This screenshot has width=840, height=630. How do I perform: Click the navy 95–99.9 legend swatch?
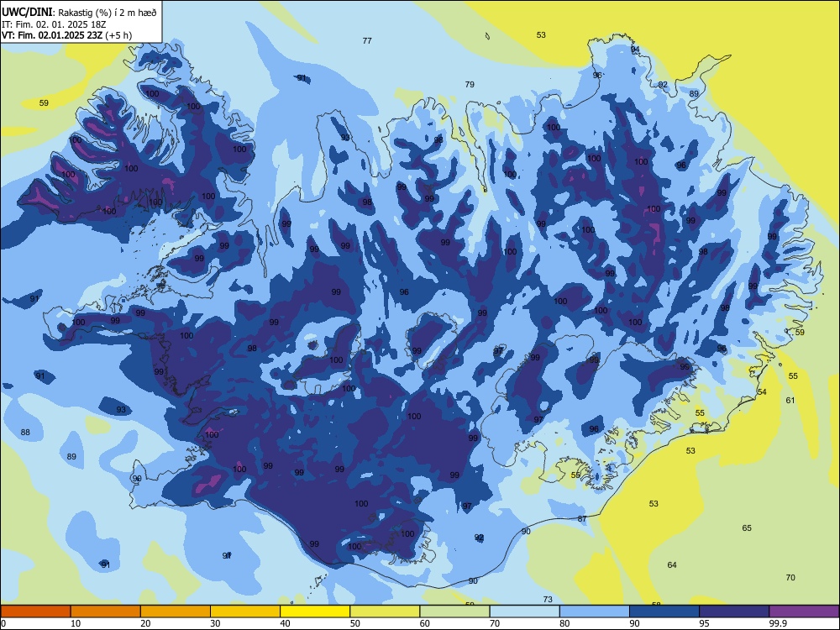coord(734,612)
